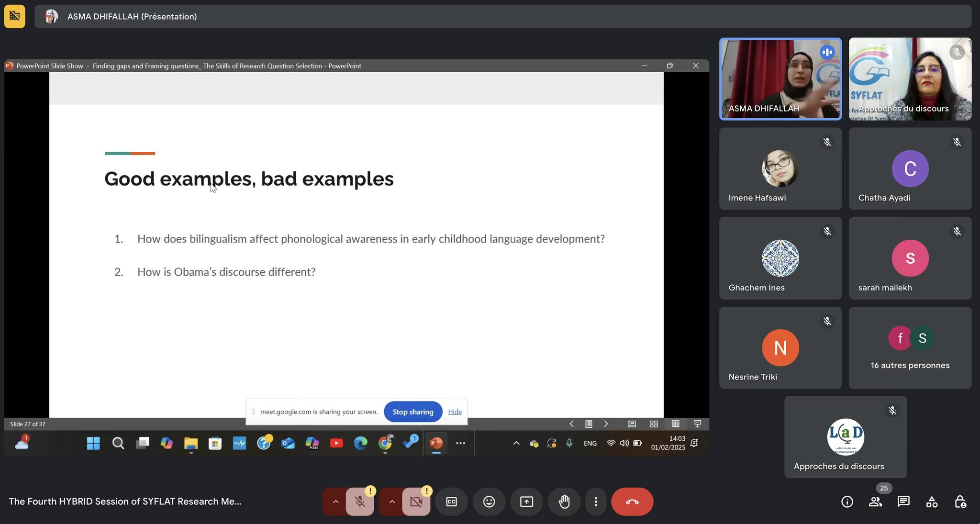Open the emoji reactions button
The height and width of the screenshot is (524, 980).
click(x=489, y=502)
